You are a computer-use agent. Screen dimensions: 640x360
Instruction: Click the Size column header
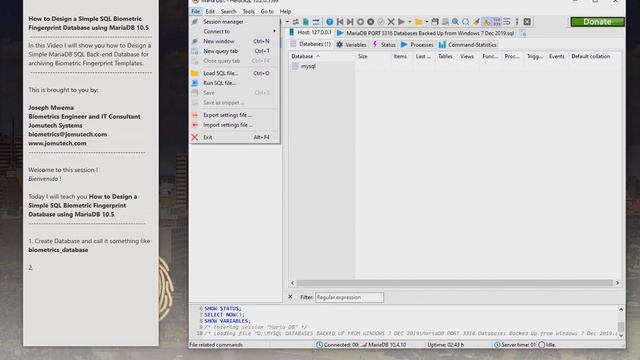tap(362, 56)
